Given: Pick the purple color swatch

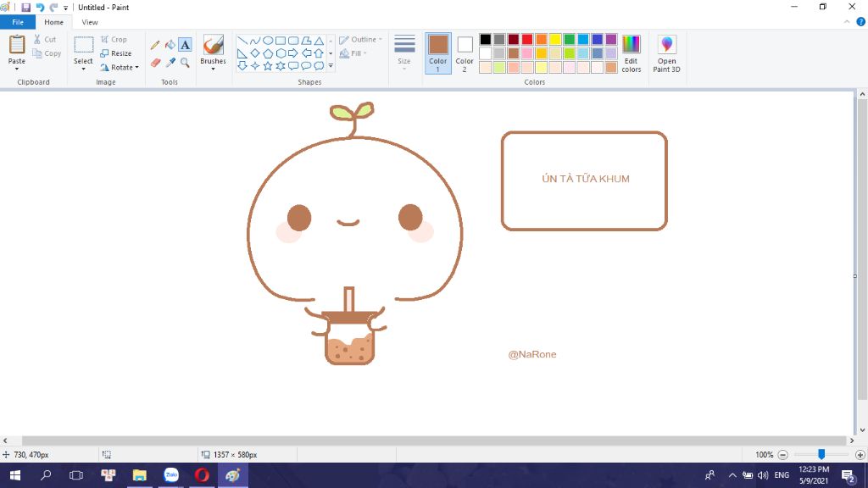Looking at the screenshot, I should pos(611,39).
